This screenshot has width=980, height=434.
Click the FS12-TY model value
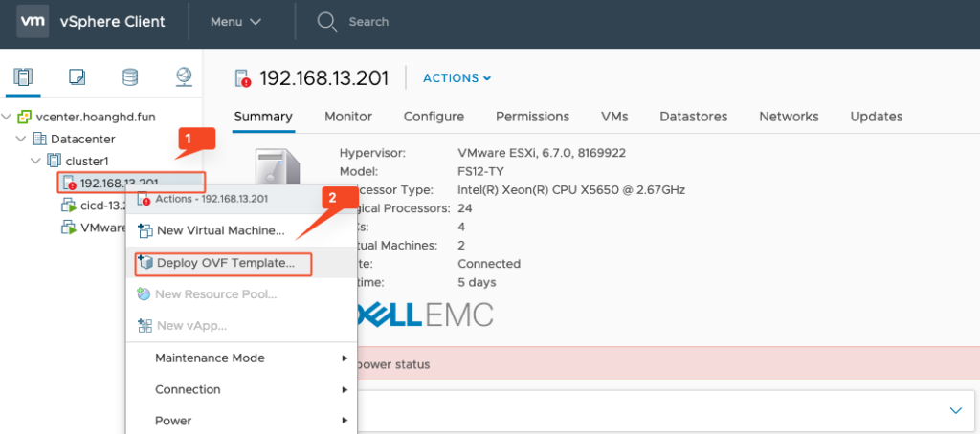click(482, 171)
